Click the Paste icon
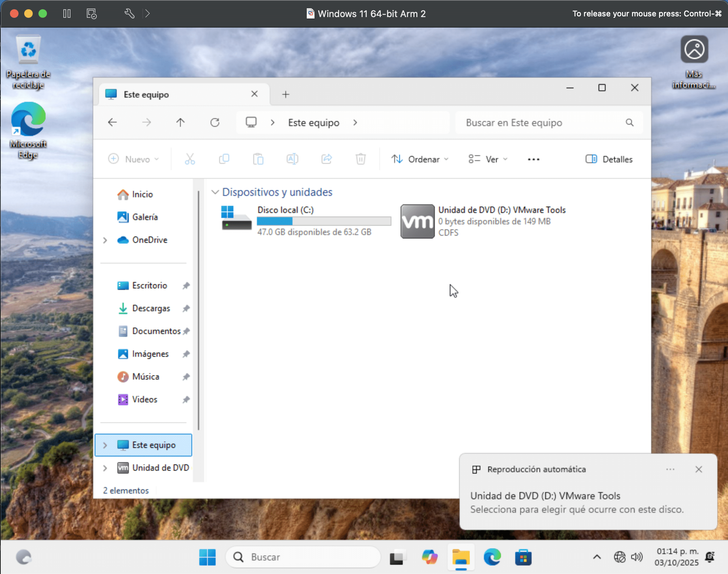Screen dimensions: 728x574 258,159
